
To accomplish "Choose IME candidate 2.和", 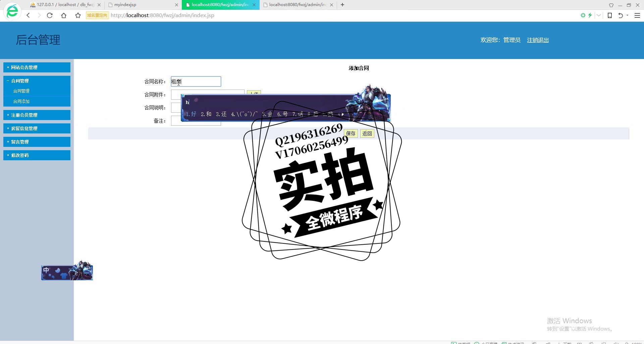I will point(206,114).
